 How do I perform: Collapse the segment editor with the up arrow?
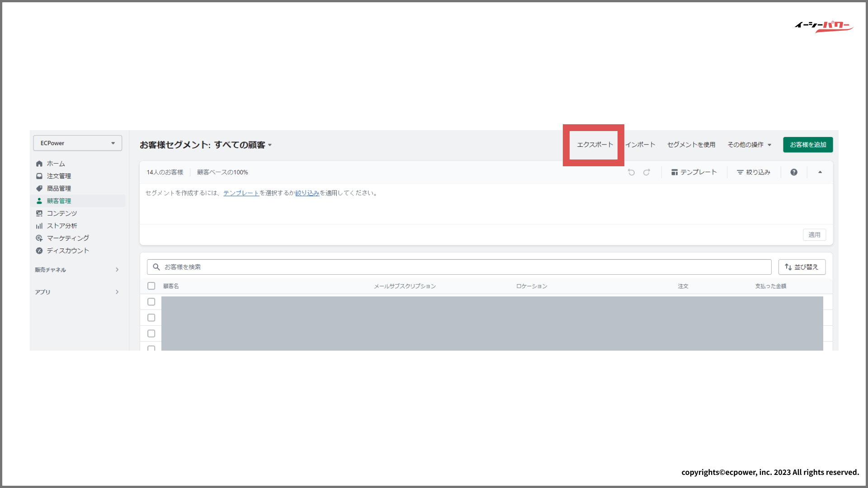(820, 172)
